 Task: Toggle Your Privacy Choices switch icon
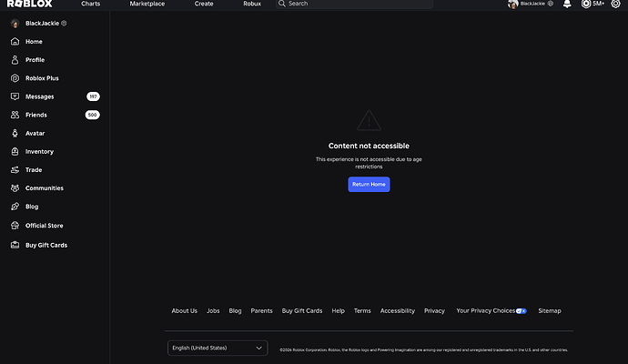pos(522,311)
